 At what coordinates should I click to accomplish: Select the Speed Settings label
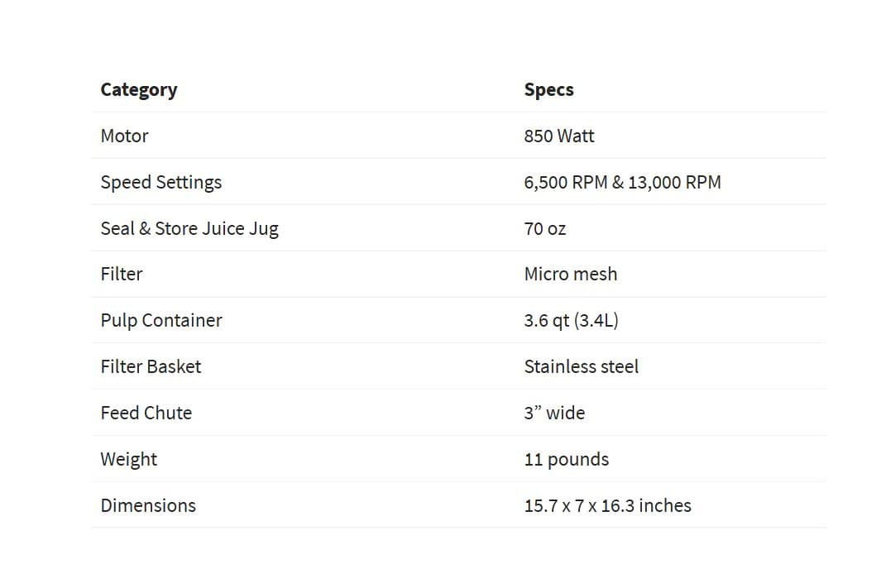pyautogui.click(x=161, y=183)
